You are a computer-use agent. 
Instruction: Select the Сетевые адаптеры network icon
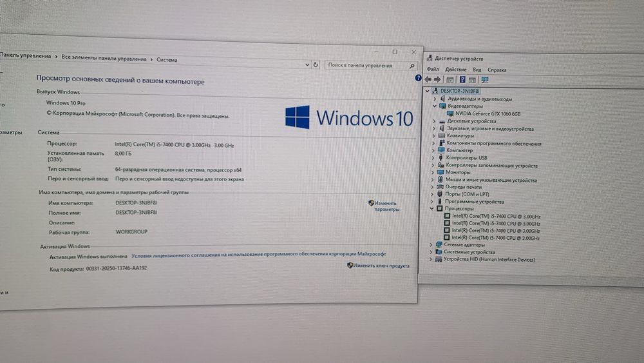pyautogui.click(x=439, y=244)
